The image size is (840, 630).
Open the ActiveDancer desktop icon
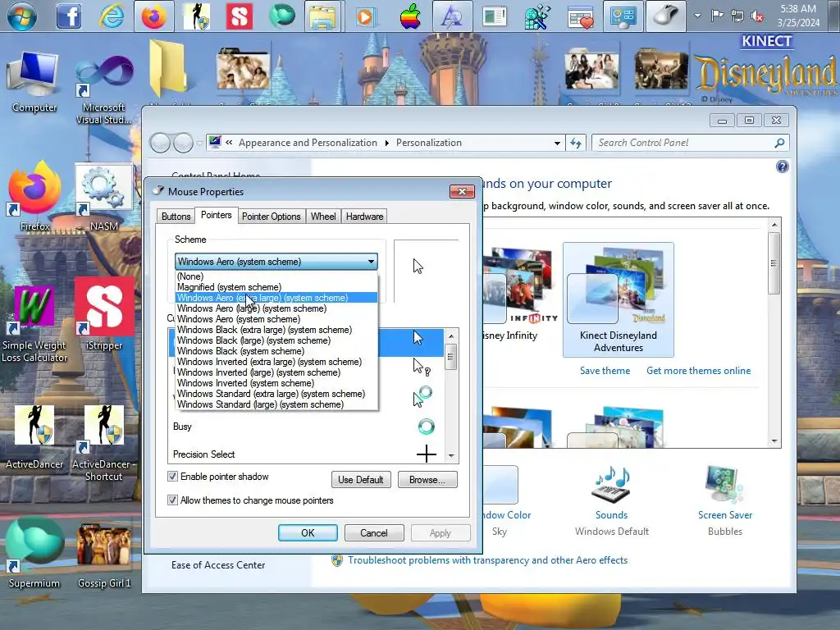(x=34, y=437)
